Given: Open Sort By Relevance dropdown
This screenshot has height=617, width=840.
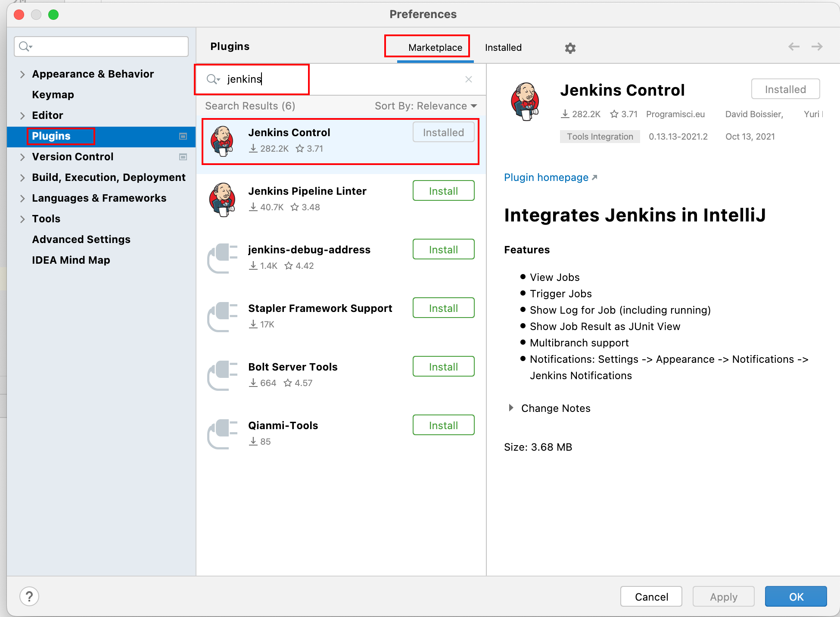Looking at the screenshot, I should (x=426, y=106).
